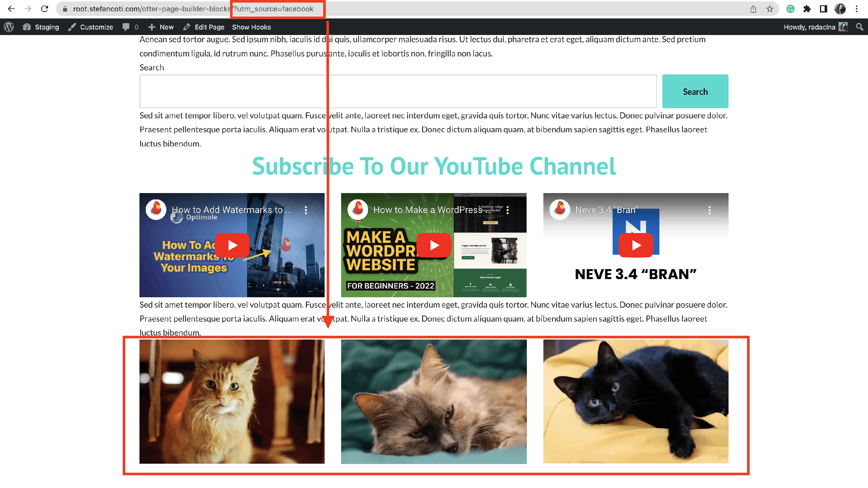868x488 pixels.
Task: Bookmark page with the star icon
Action: (x=770, y=9)
